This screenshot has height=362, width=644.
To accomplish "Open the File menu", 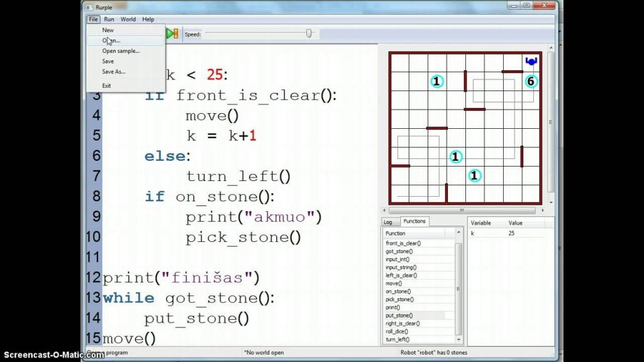I will point(93,19).
